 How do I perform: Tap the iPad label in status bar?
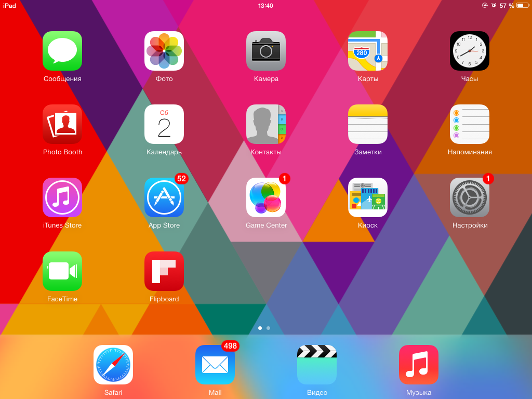click(x=9, y=5)
